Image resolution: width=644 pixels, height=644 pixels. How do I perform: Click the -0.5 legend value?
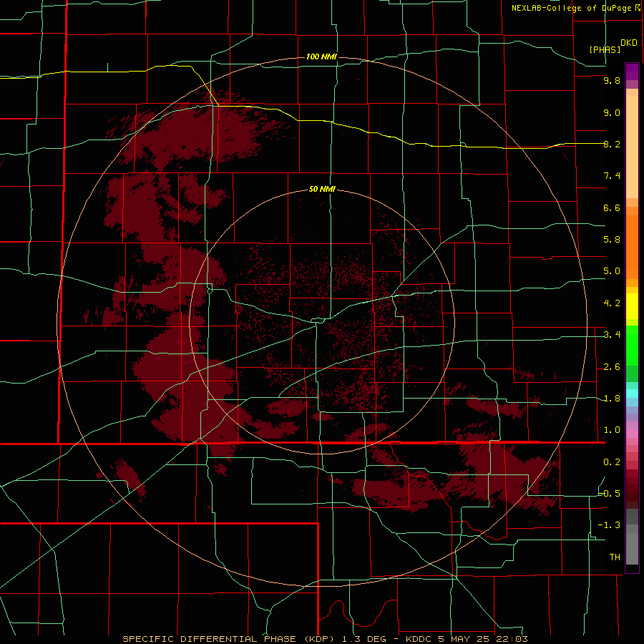coord(610,493)
